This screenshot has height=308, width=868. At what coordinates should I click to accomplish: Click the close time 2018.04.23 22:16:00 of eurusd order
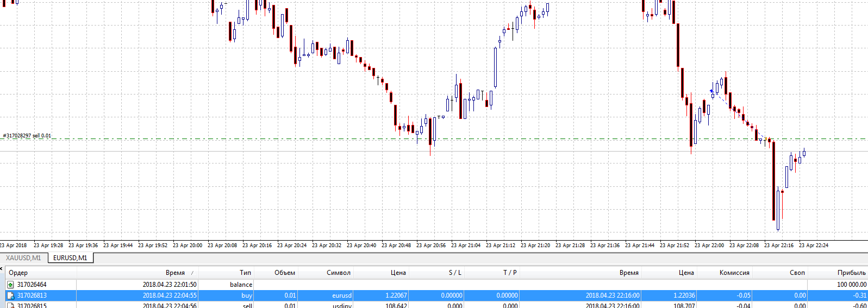click(x=613, y=296)
